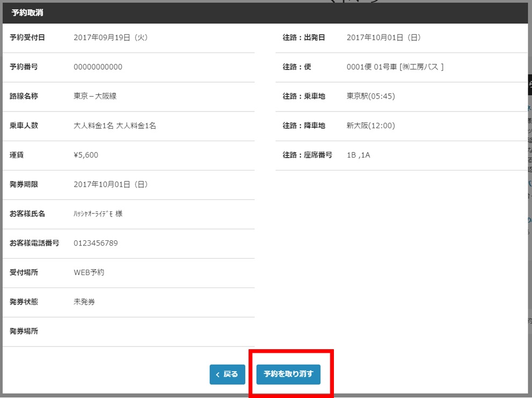Click the reservation date 2017年09月19日（火）
The image size is (532, 398).
110,38
